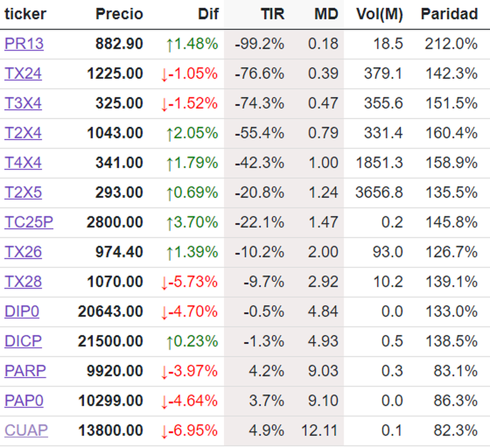Open the T2X4 ticker link
490x448 pixels.
[x=23, y=133]
